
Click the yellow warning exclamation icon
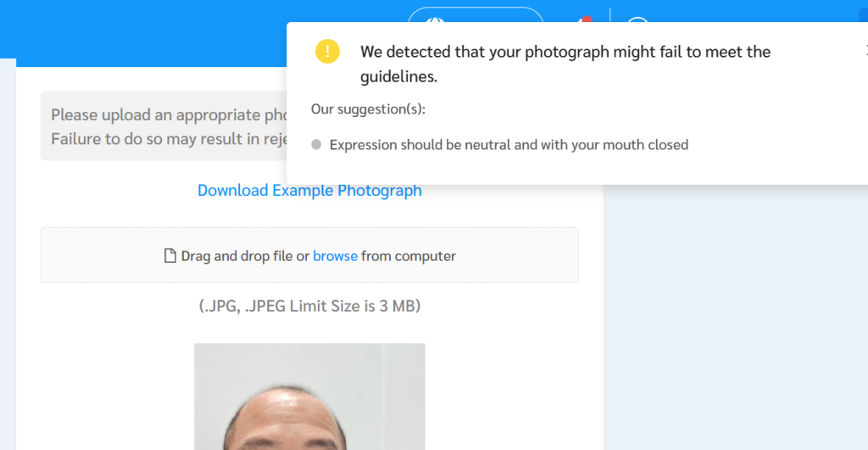327,51
